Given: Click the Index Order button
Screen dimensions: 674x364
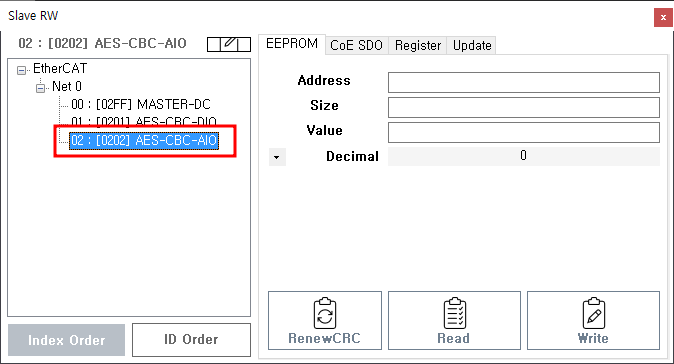Looking at the screenshot, I should 67,340.
